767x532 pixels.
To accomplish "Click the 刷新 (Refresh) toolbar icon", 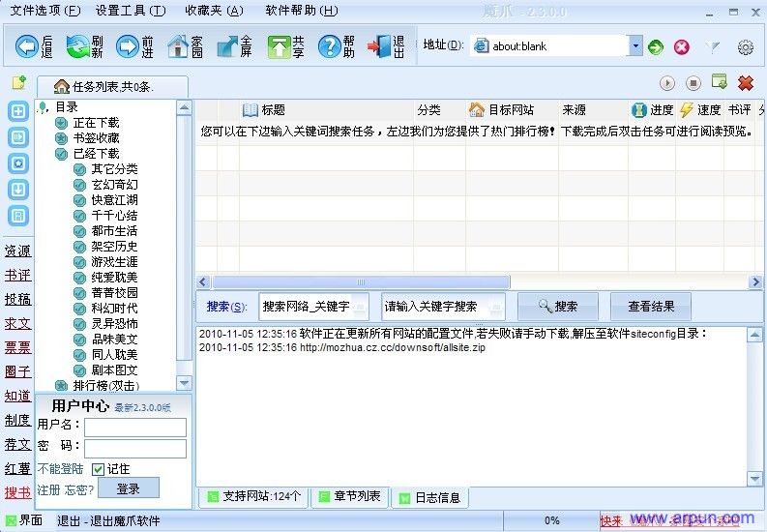I will (85, 45).
